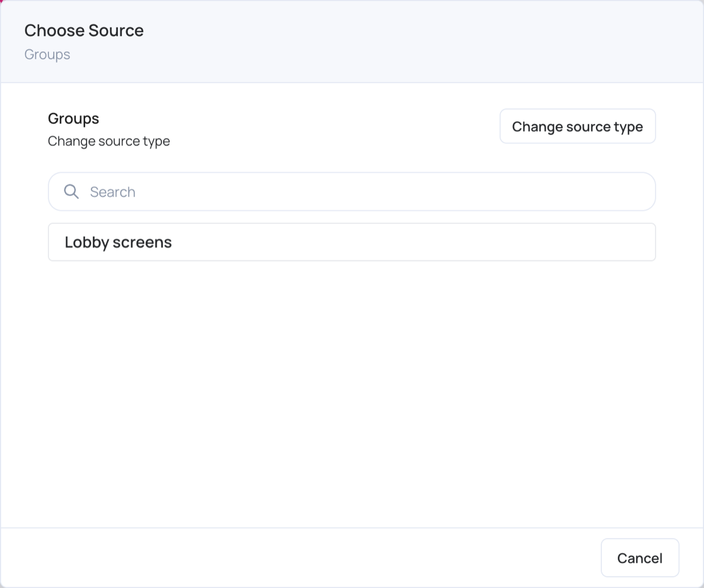
Task: Click the Groups subtitle under Choose Source
Action: pos(47,55)
